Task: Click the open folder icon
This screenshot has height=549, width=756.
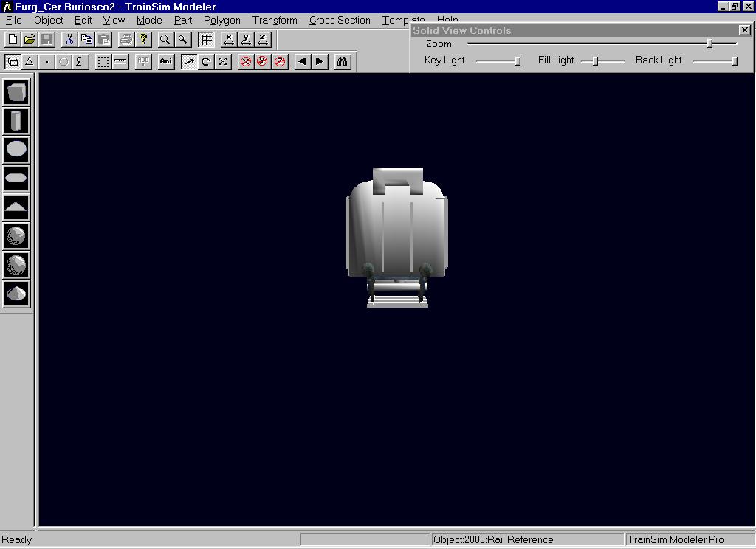Action: point(30,40)
